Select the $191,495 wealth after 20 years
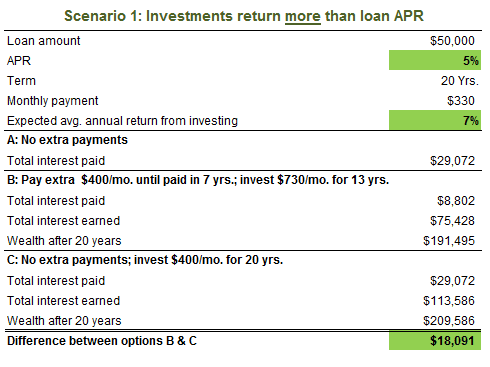 click(449, 241)
